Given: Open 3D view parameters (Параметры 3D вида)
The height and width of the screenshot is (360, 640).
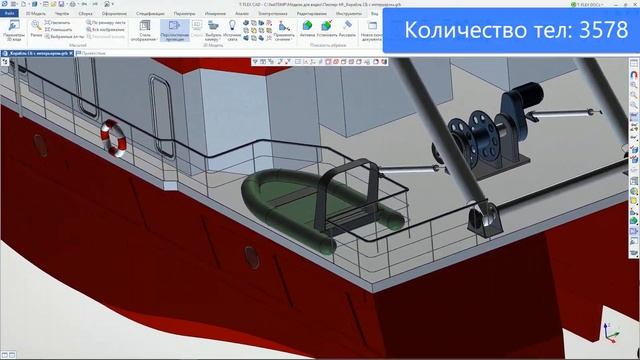Looking at the screenshot, I should (x=14, y=30).
